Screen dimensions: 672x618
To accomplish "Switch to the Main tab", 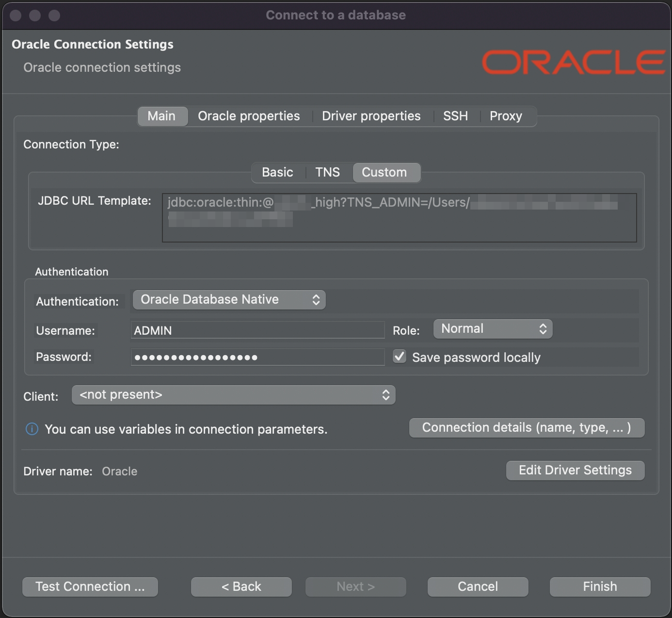I will 162,116.
